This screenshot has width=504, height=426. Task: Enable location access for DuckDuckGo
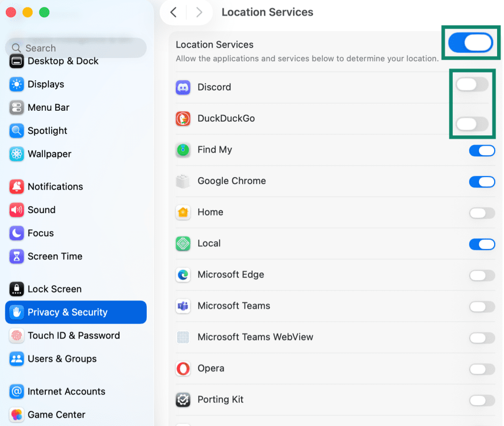(472, 123)
